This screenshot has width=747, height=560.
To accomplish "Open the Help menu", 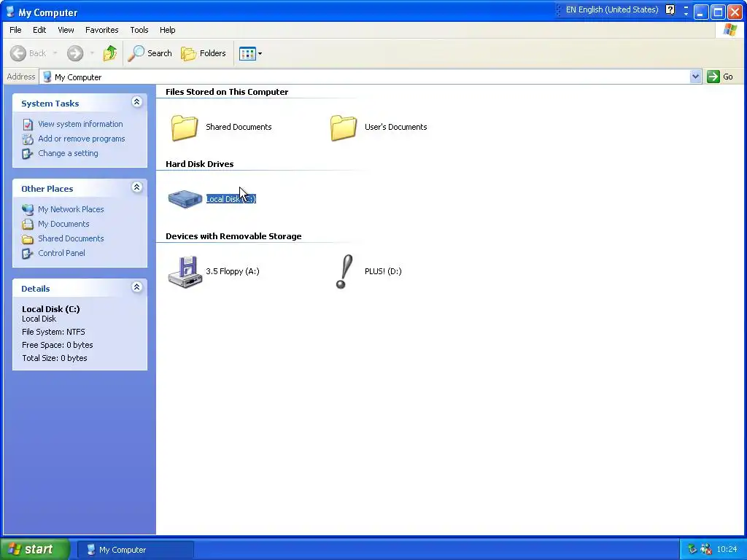I will click(x=167, y=30).
